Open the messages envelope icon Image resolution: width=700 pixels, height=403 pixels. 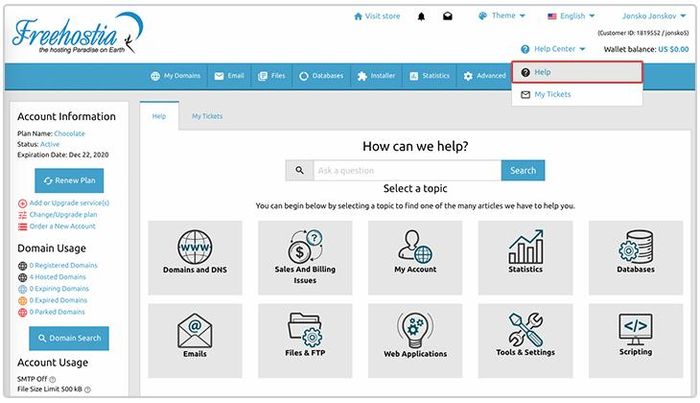[447, 17]
